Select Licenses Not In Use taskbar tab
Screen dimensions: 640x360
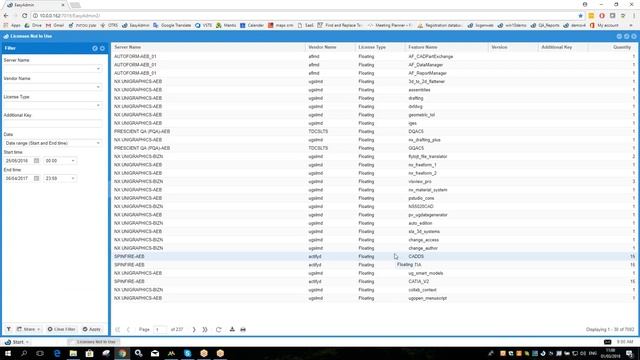point(94,342)
